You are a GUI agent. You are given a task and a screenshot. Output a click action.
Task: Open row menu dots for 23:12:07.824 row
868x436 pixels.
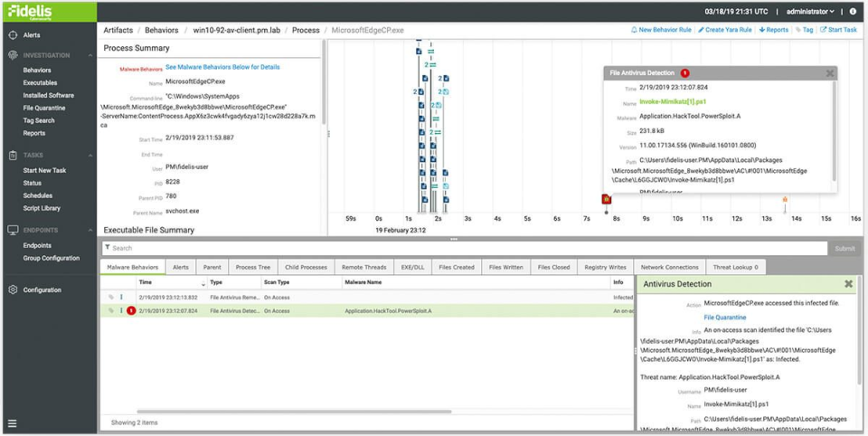tap(121, 311)
